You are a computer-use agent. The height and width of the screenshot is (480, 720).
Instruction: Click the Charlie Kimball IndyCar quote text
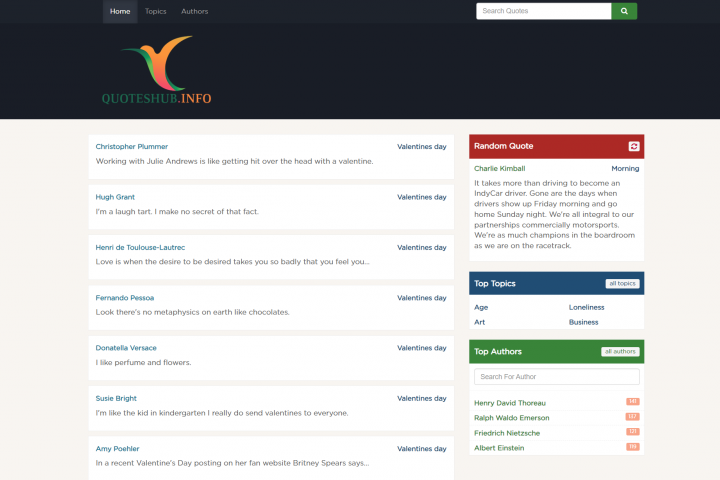[555, 214]
